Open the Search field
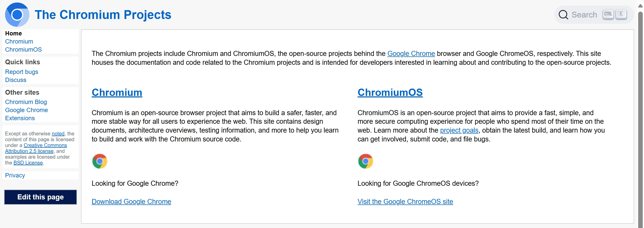Screen dimensions: 644x228 pyautogui.click(x=594, y=15)
